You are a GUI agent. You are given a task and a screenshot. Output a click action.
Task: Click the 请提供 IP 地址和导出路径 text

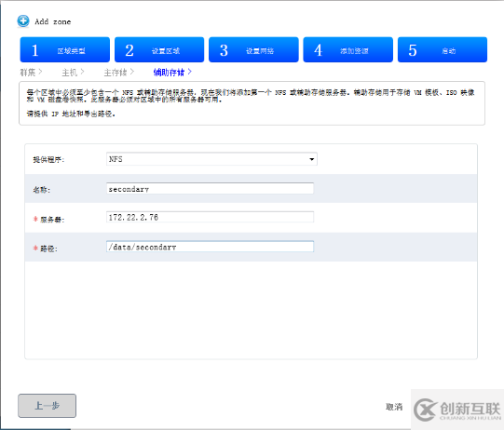point(71,114)
